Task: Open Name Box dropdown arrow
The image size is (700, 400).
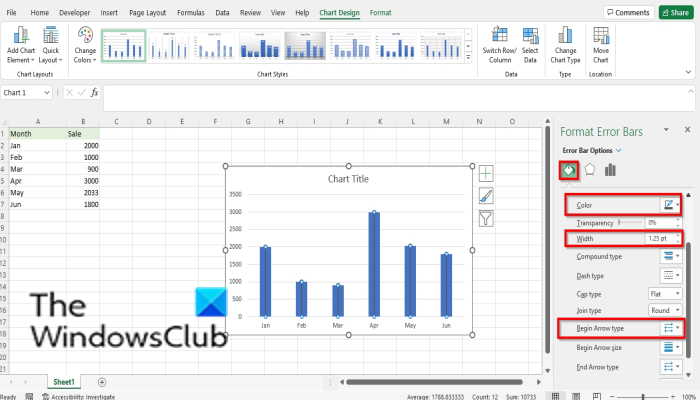Action: click(x=46, y=92)
